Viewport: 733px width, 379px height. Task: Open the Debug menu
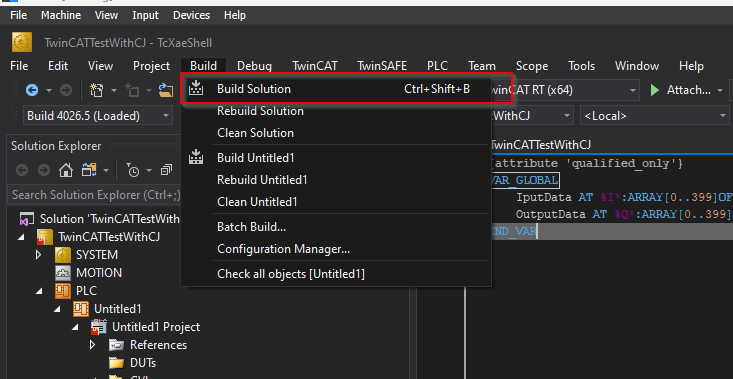254,66
